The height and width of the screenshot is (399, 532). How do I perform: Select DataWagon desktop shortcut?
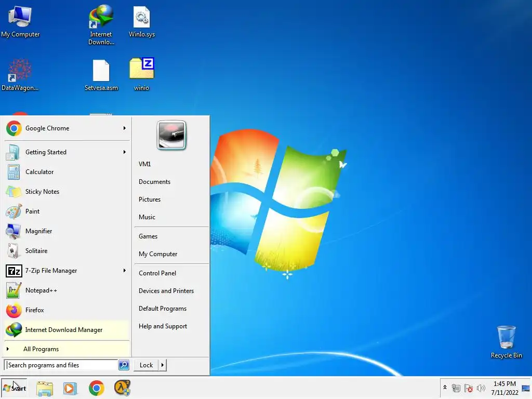20,75
